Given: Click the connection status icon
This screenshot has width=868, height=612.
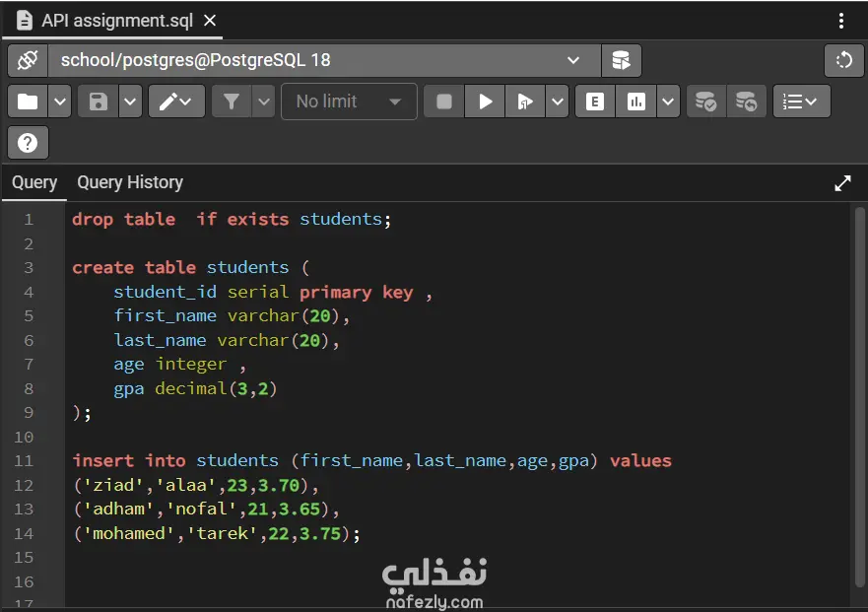Looking at the screenshot, I should (x=28, y=60).
